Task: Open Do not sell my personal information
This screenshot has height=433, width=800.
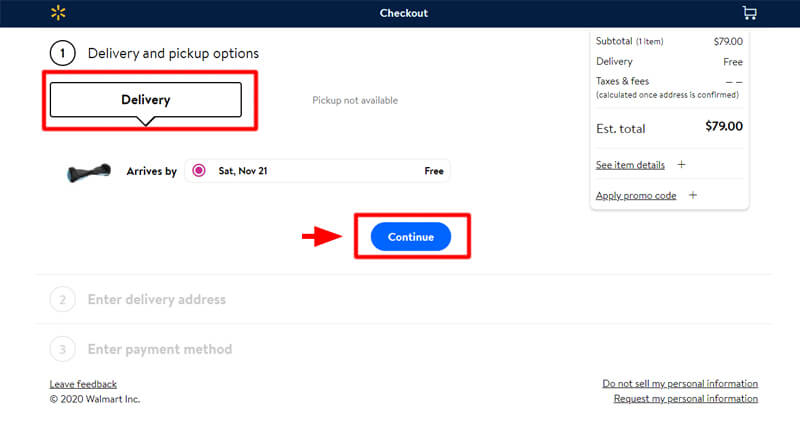Action: (680, 384)
